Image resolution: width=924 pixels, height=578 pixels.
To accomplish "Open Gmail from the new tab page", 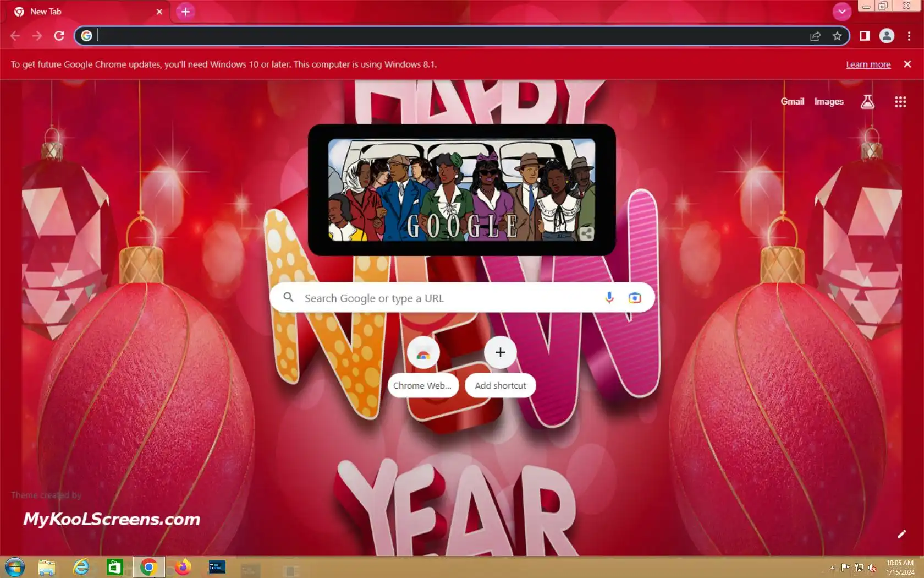I will click(793, 101).
